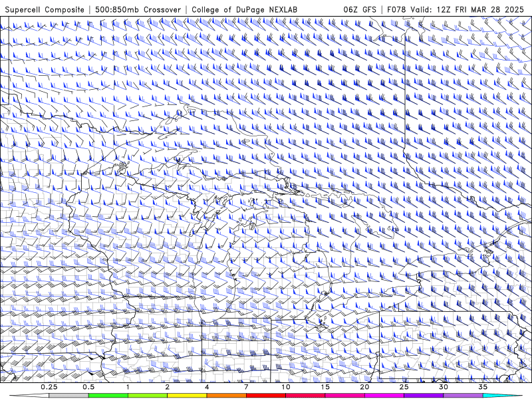This screenshot has height=399, width=532.
Task: Click the 'F078' forecast hour label
Action: click(x=396, y=9)
